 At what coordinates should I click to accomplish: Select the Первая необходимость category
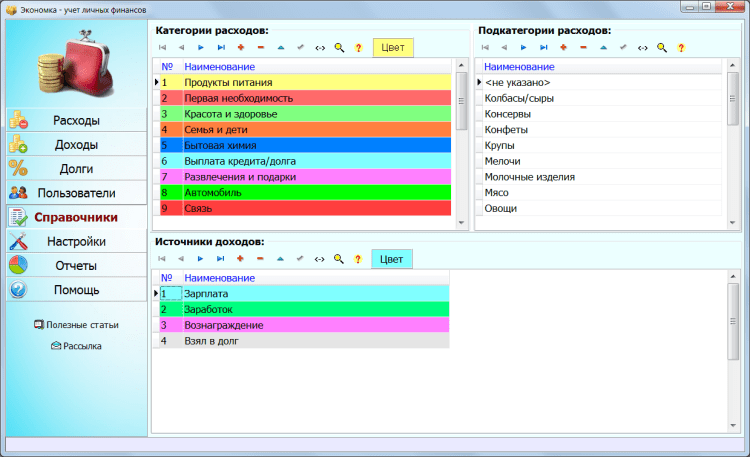coord(306,98)
